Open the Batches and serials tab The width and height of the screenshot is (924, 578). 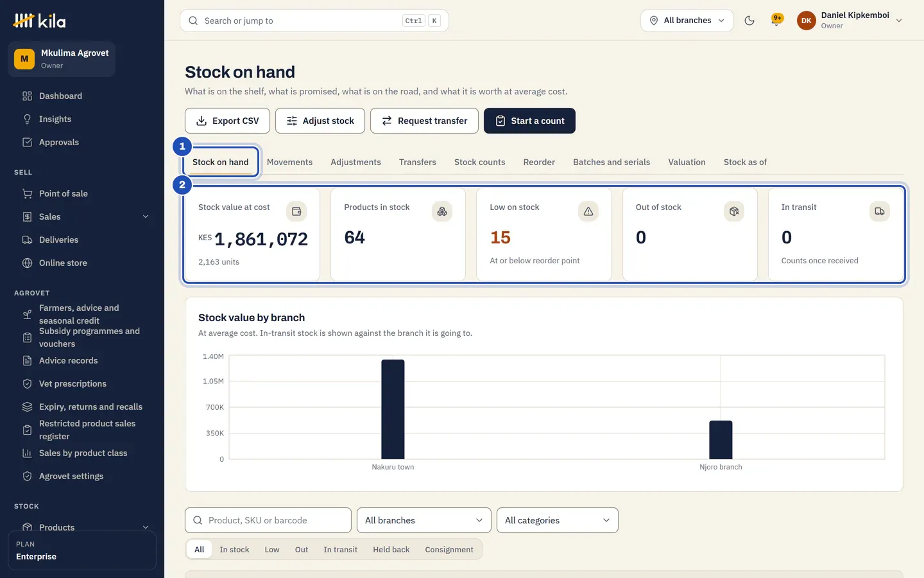(x=611, y=162)
